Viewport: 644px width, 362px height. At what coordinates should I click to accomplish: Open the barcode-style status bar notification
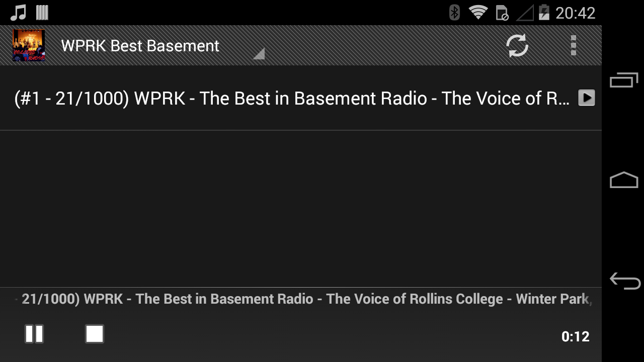42,13
